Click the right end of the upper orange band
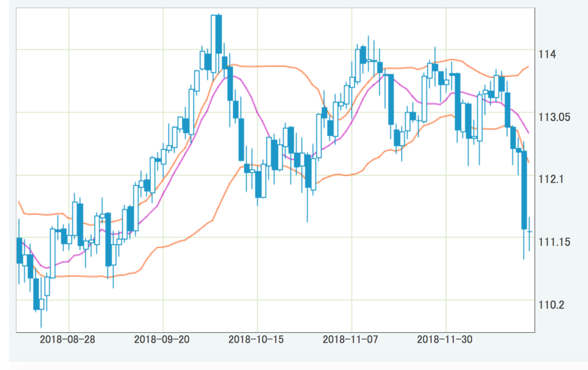 point(528,67)
